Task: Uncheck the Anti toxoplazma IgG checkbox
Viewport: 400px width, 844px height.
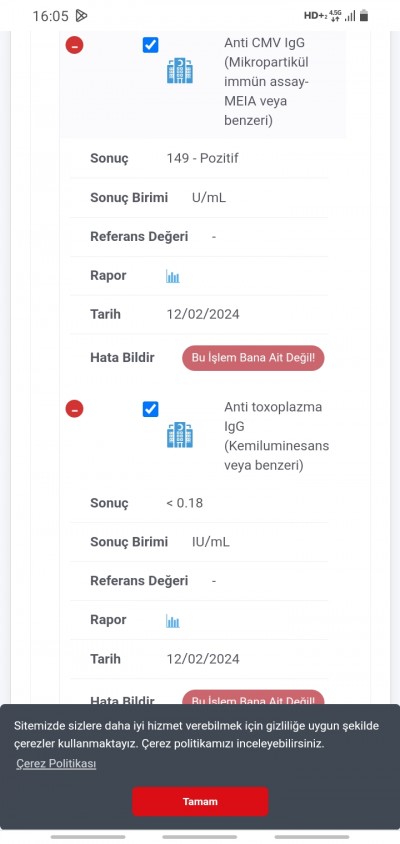Action: pyautogui.click(x=150, y=409)
